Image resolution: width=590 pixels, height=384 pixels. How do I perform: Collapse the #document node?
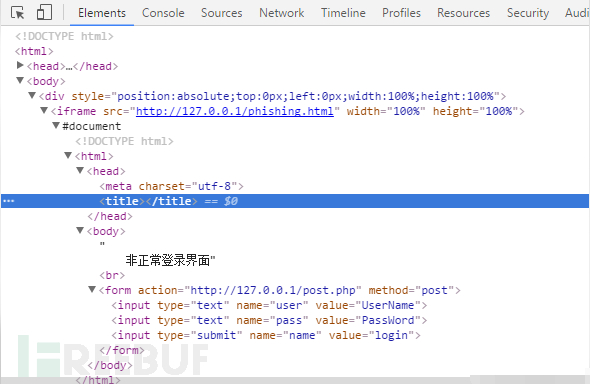click(x=56, y=125)
